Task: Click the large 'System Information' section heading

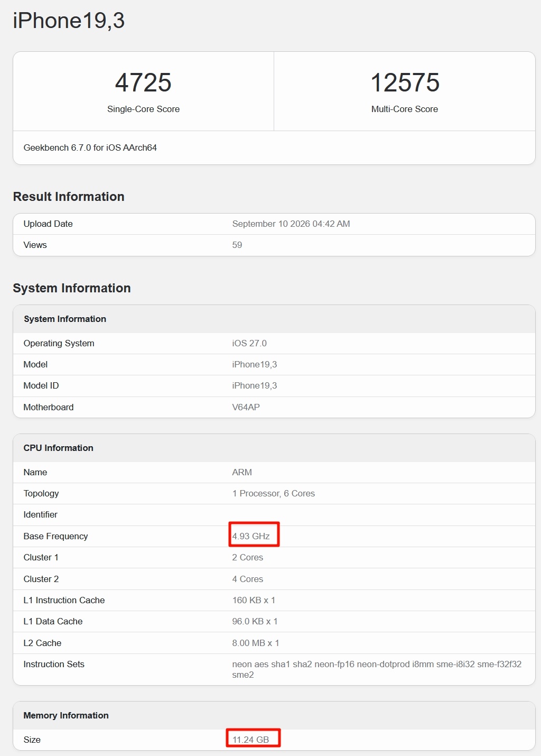Action: pyautogui.click(x=72, y=288)
